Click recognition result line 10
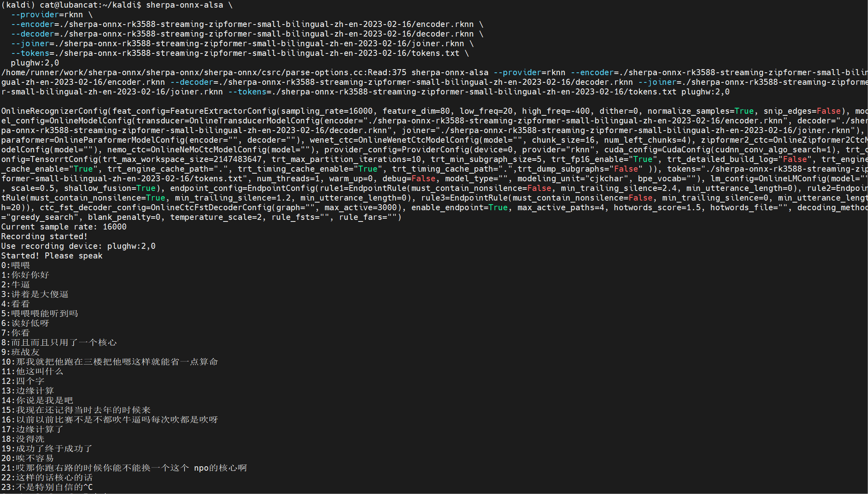This screenshot has height=494, width=868. (x=109, y=362)
